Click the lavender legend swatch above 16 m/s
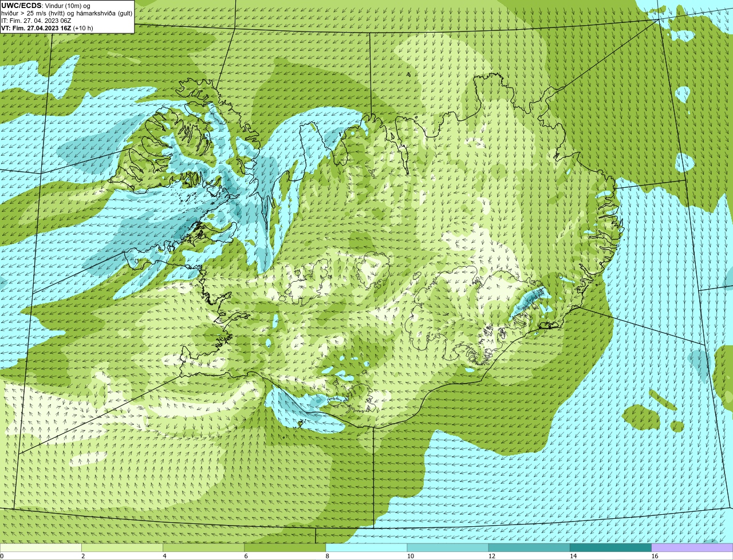 coord(692,548)
